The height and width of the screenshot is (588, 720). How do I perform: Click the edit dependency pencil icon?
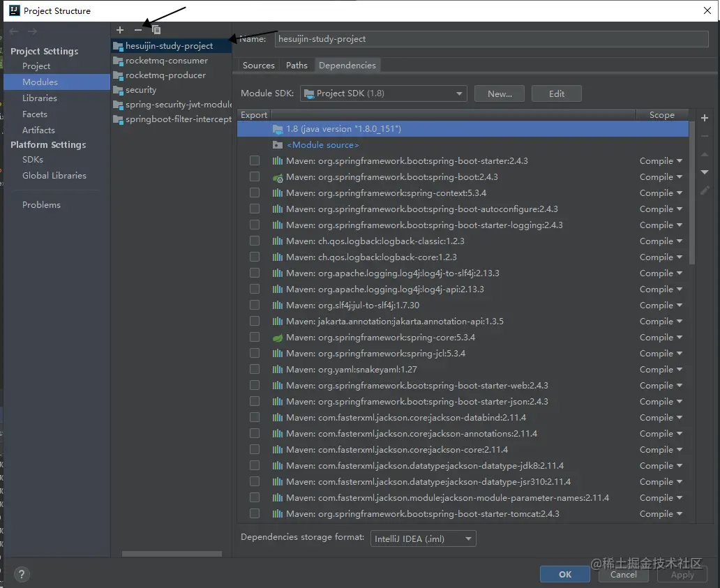point(705,190)
